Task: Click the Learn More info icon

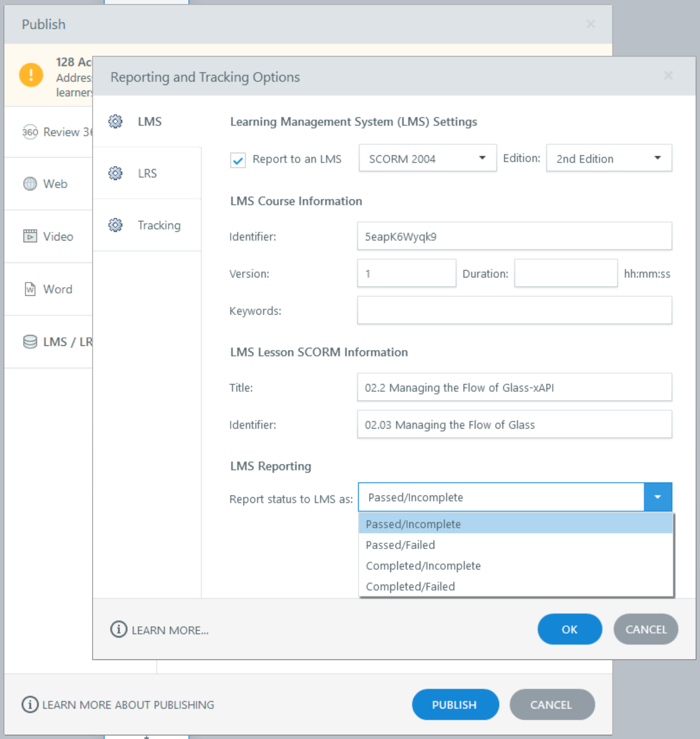Action: 119,629
